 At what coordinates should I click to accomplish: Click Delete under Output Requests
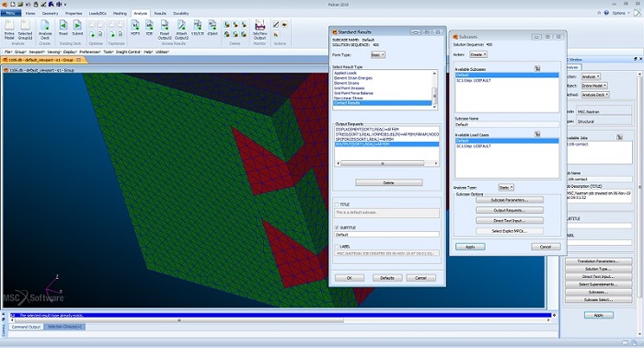(388, 182)
